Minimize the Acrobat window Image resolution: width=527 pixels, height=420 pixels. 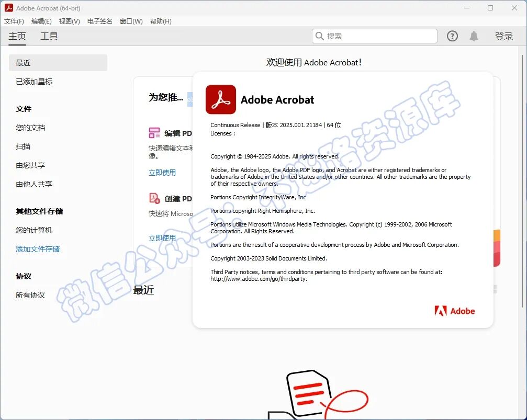click(467, 8)
